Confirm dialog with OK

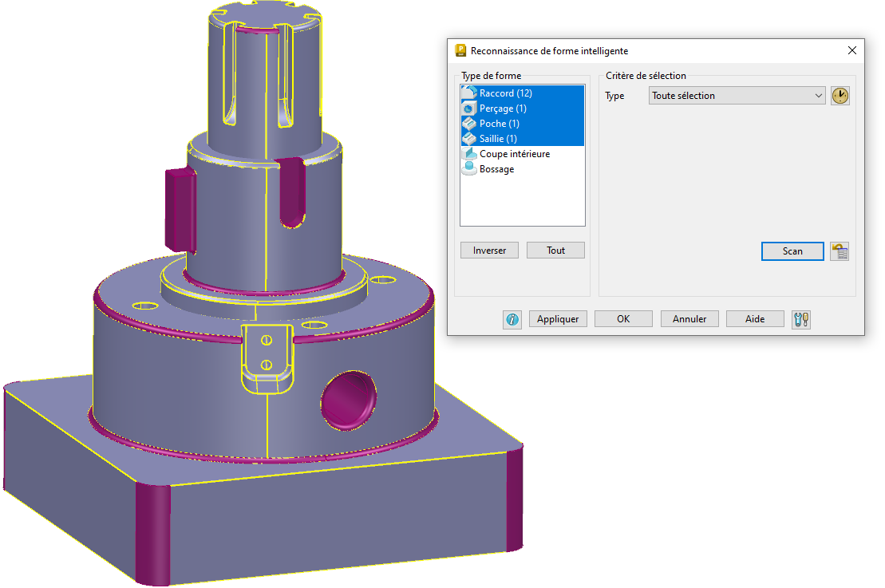tap(623, 319)
